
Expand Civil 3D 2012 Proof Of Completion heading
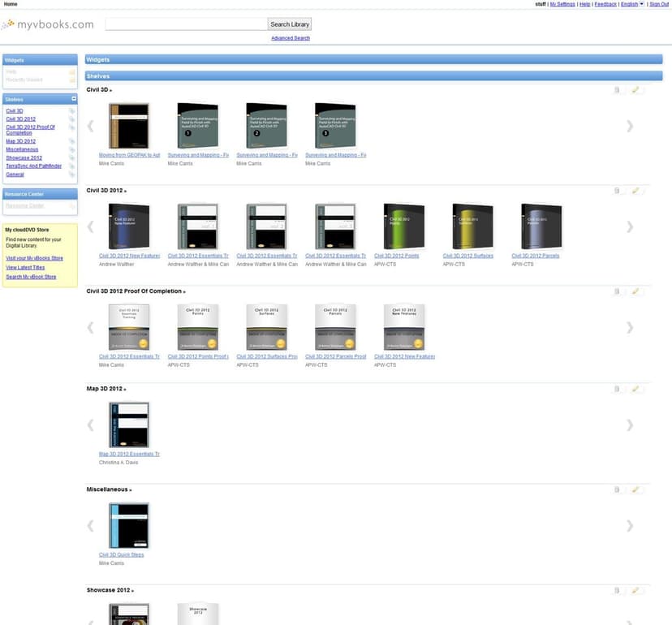click(x=136, y=291)
